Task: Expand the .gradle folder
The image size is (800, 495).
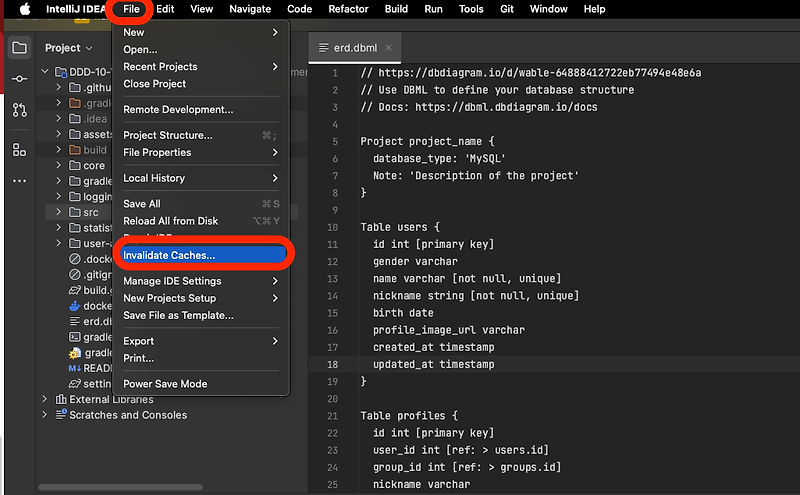Action: (59, 103)
